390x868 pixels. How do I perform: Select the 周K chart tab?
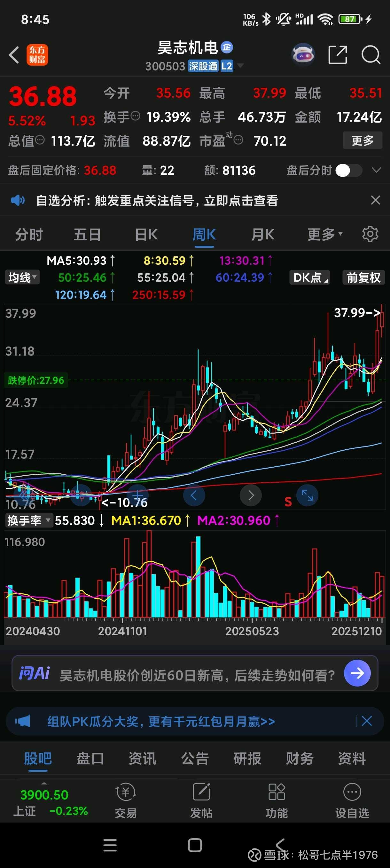204,234
